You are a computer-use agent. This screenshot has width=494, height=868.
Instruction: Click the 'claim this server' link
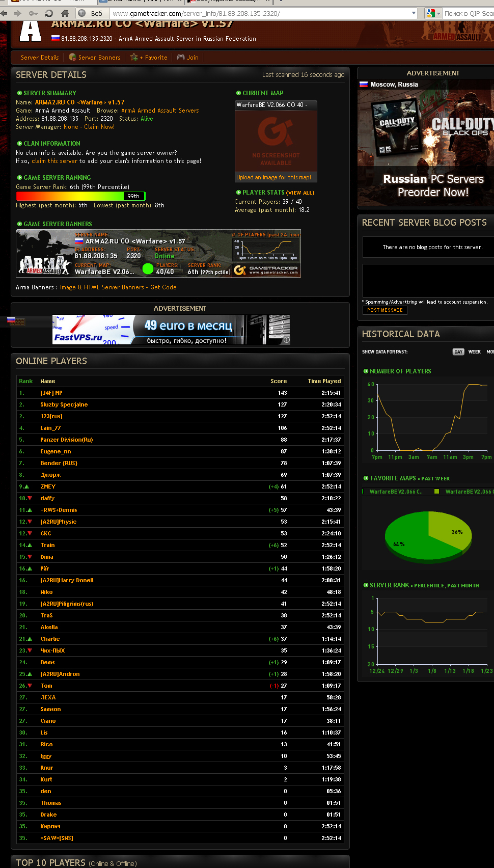54,161
